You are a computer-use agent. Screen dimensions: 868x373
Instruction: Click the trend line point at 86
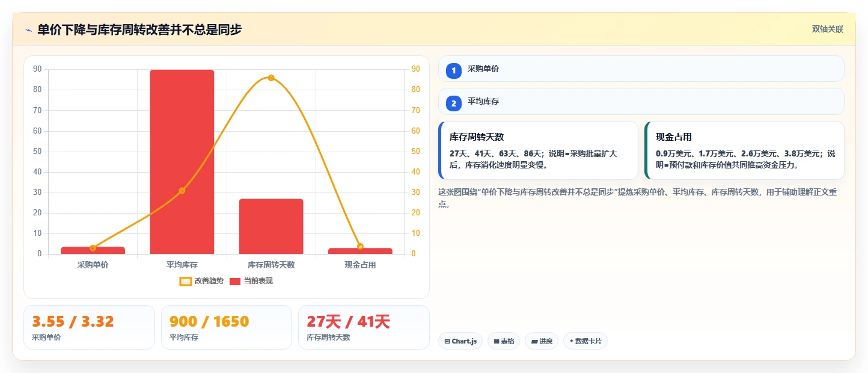[x=271, y=78]
